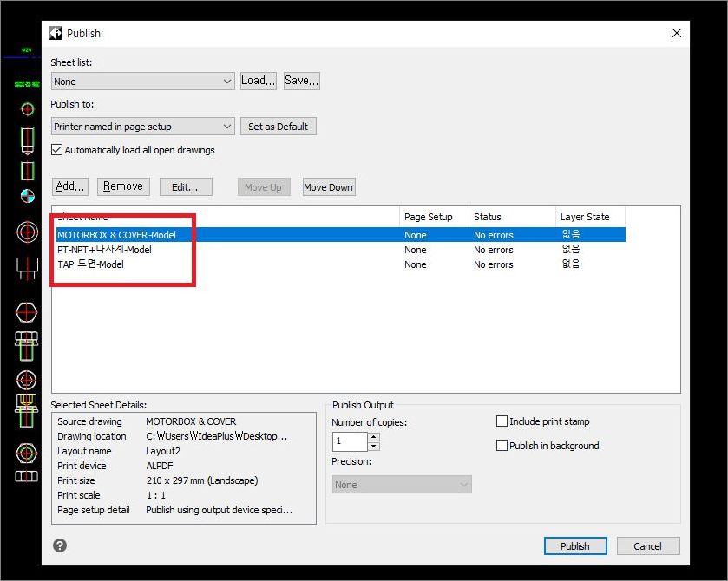
Task: Click the Edit... button
Action: [186, 187]
